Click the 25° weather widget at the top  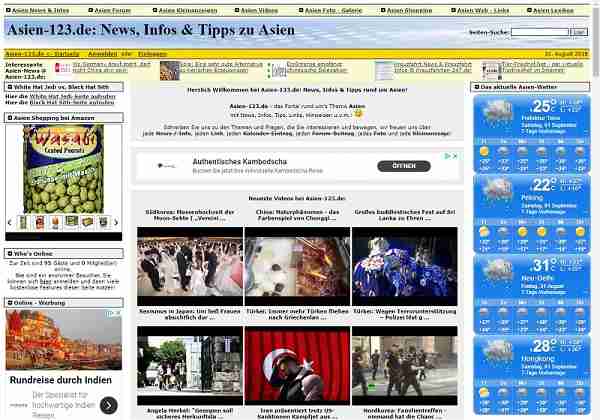pyautogui.click(x=532, y=133)
